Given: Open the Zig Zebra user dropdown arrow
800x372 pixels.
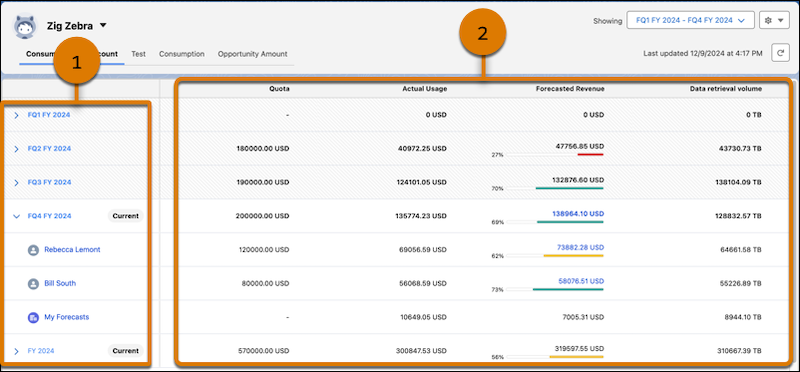Looking at the screenshot, I should pos(103,25).
